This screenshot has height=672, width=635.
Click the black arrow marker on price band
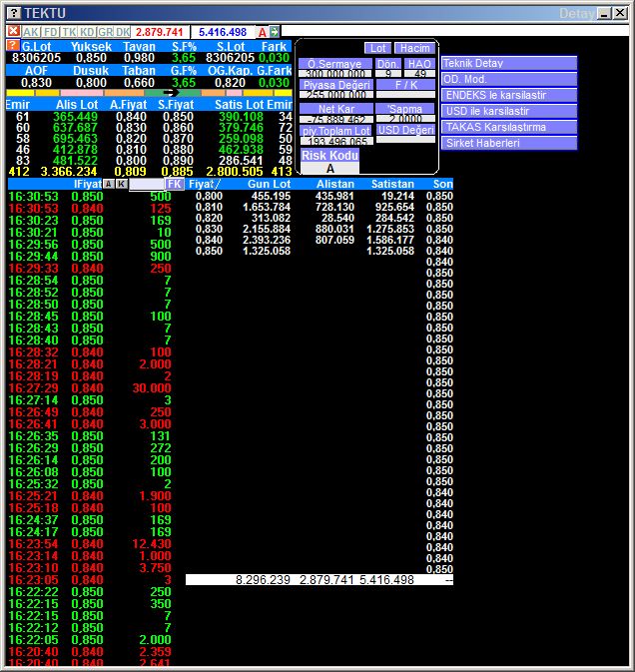click(x=171, y=93)
